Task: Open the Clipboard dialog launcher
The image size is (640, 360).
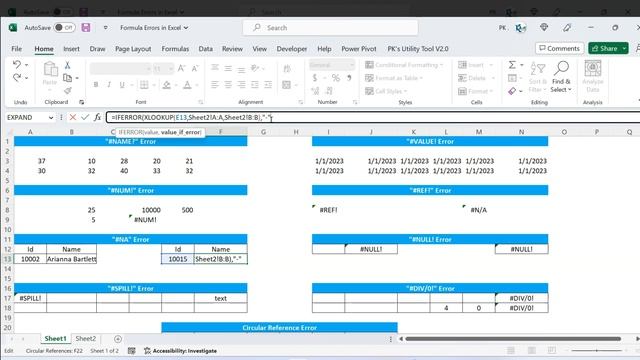Action: [82, 102]
